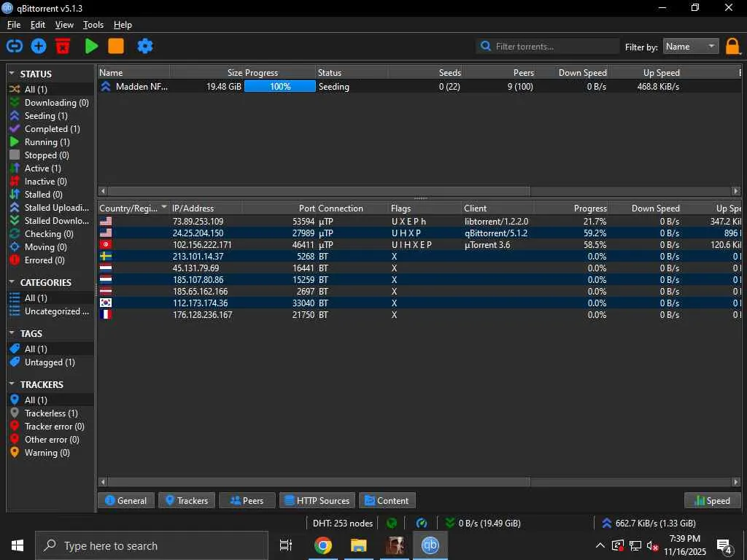This screenshot has width=747, height=560.
Task: Open File Explorer from the taskbar
Action: click(x=359, y=545)
